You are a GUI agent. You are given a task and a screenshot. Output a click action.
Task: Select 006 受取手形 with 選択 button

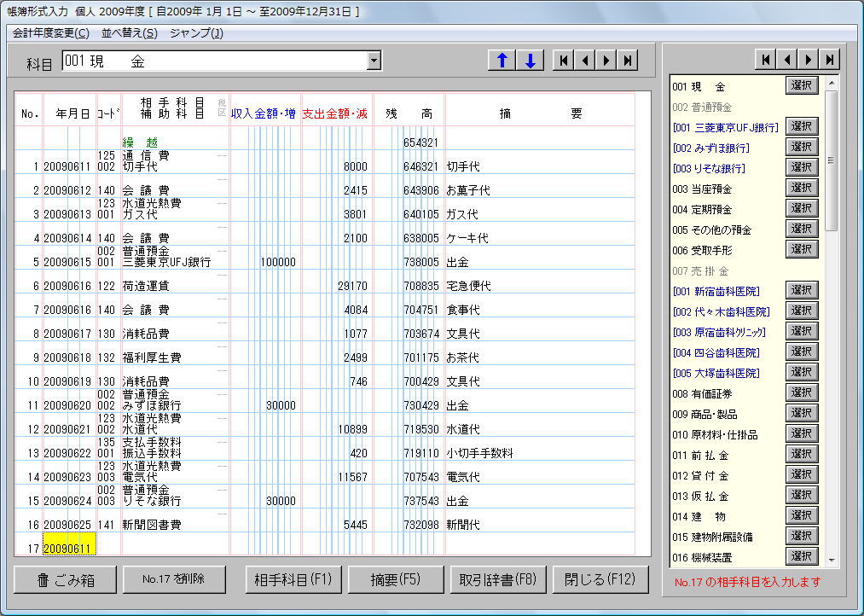[x=802, y=250]
